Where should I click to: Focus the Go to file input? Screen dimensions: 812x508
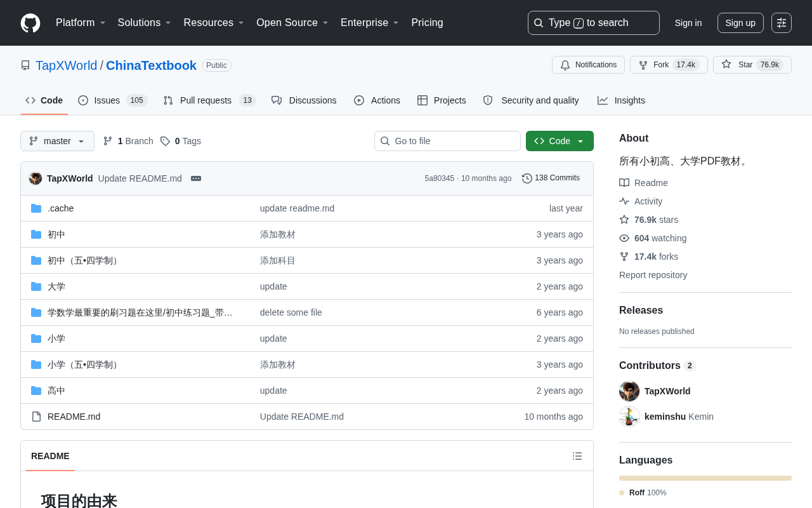click(x=447, y=141)
